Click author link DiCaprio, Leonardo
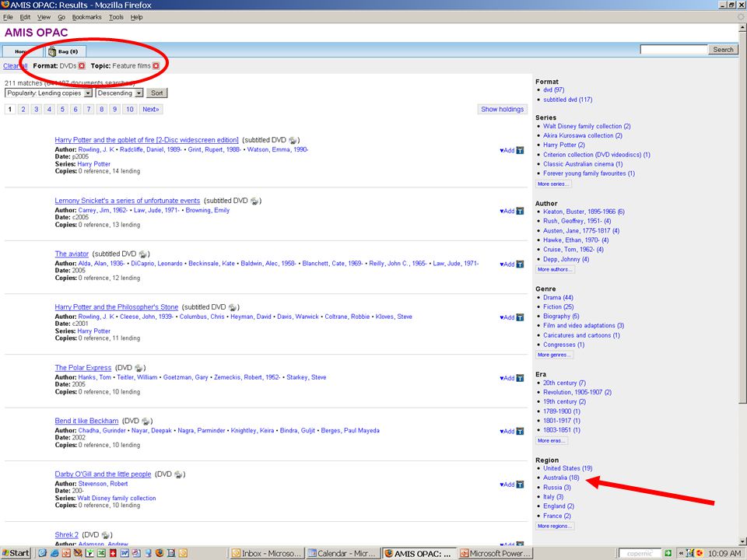Screen dimensions: 747x560 coord(156,264)
